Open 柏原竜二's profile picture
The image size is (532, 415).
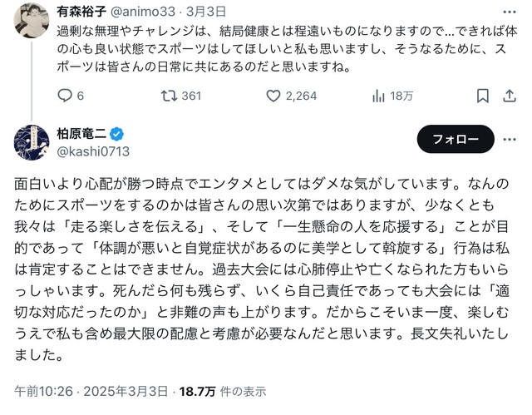click(31, 141)
